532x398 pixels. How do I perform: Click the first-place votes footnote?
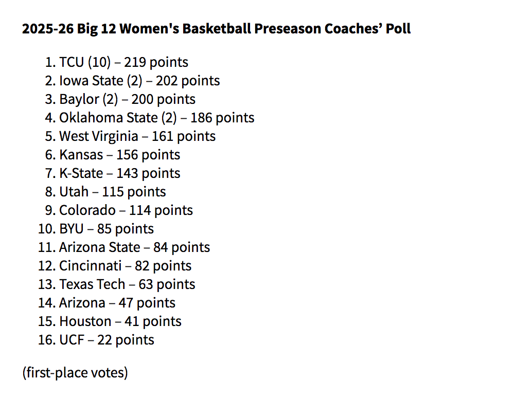pos(75,372)
